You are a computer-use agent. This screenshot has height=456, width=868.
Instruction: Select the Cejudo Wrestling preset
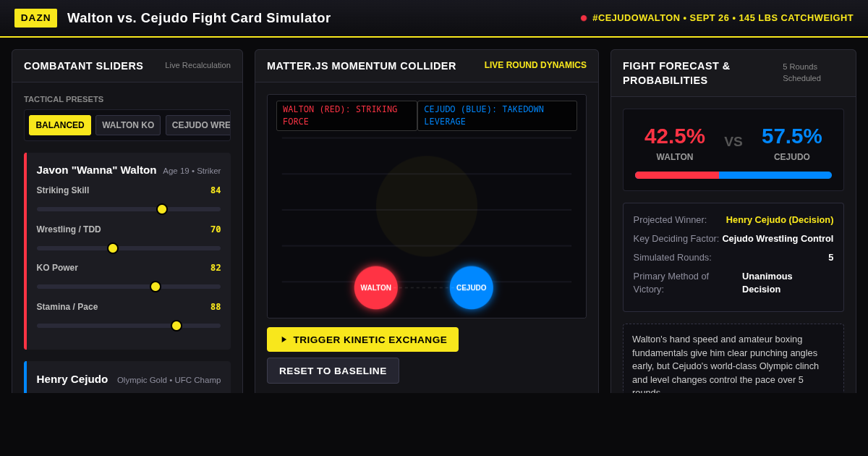pyautogui.click(x=198, y=125)
